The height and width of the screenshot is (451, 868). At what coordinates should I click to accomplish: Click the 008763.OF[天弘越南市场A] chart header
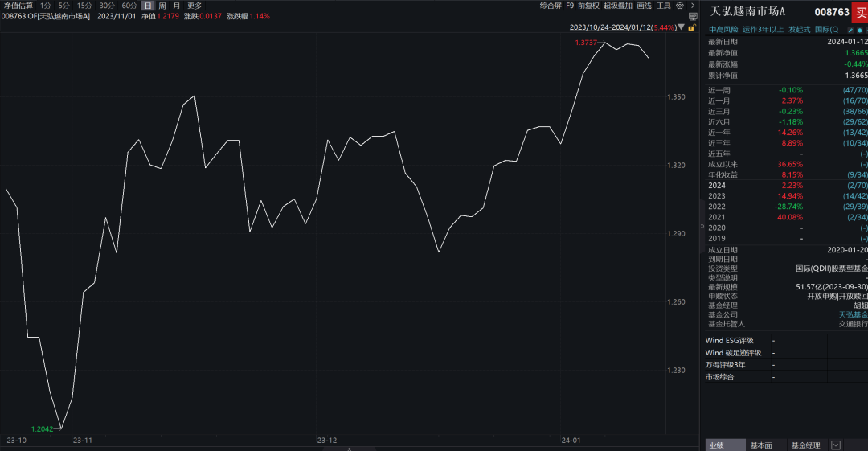[x=45, y=16]
